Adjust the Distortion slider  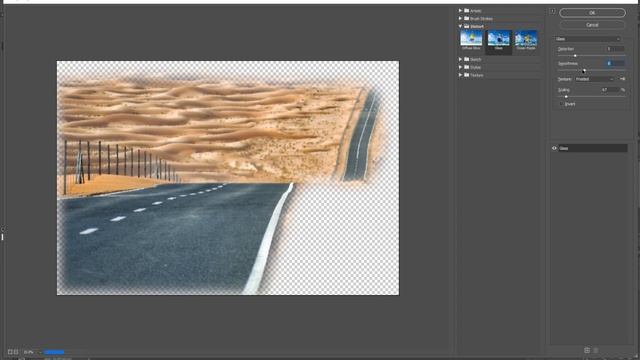[575, 56]
